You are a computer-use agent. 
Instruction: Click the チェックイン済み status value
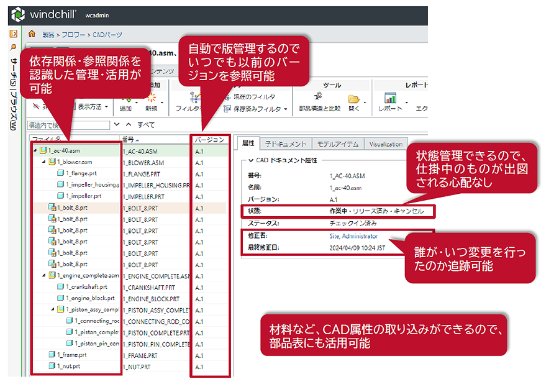tap(353, 223)
